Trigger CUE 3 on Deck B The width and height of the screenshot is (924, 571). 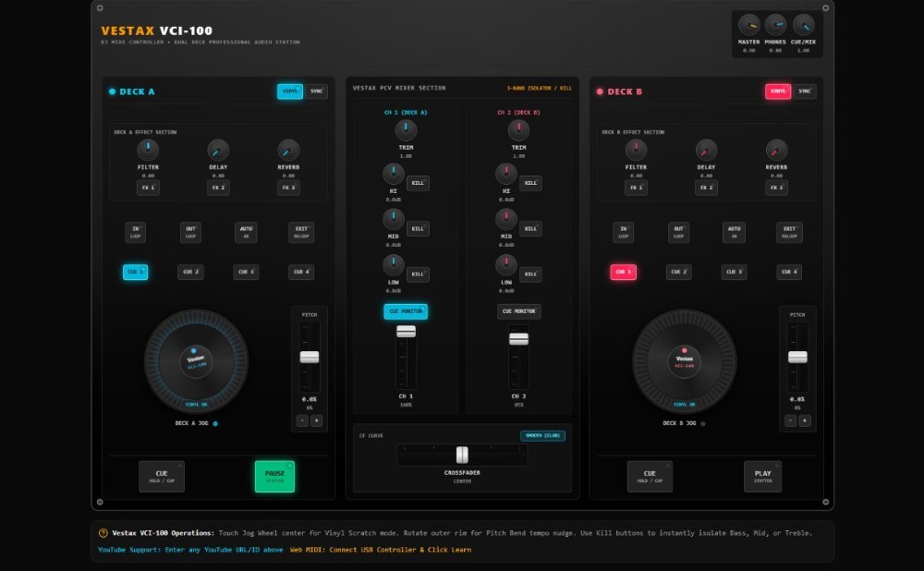[734, 272]
